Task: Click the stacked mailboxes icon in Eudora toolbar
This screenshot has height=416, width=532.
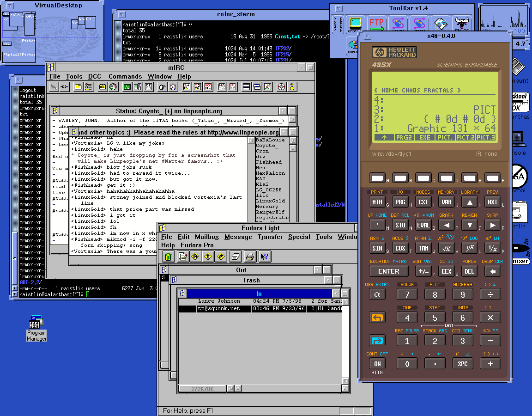Action: click(236, 257)
